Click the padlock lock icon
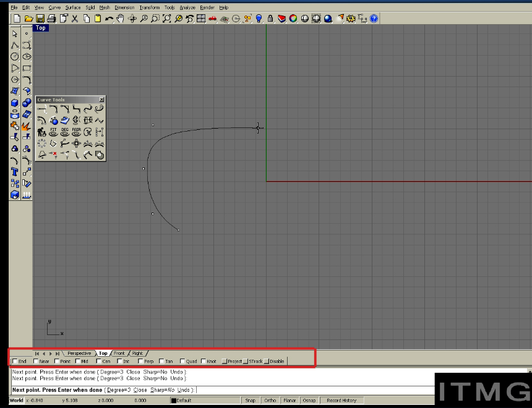The width and height of the screenshot is (532, 408). pos(270,19)
